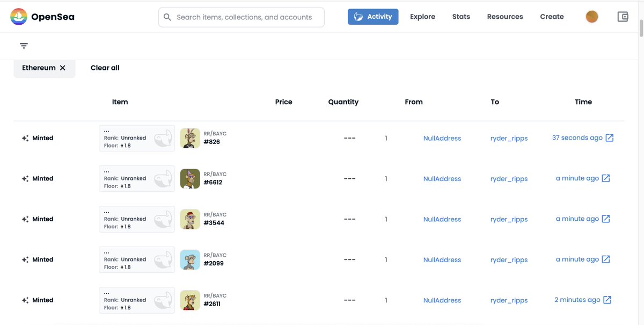Click the Price column header
The width and height of the screenshot is (644, 325).
coord(283,102)
